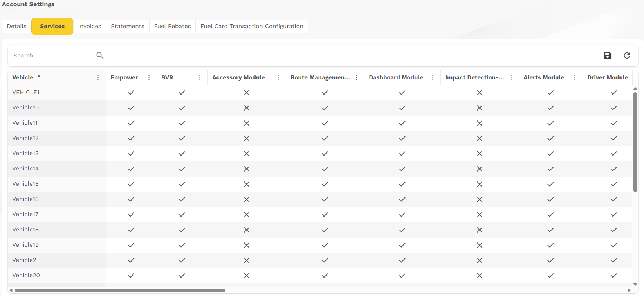Select the Vehicle13 row name
Viewport: 644px width, 296px height.
point(25,154)
